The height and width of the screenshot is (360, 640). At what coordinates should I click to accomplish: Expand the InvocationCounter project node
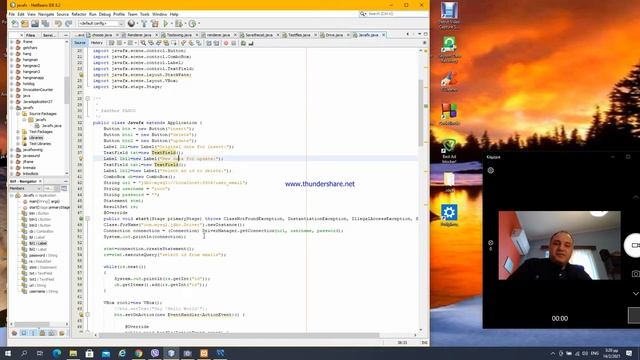(x=12, y=89)
